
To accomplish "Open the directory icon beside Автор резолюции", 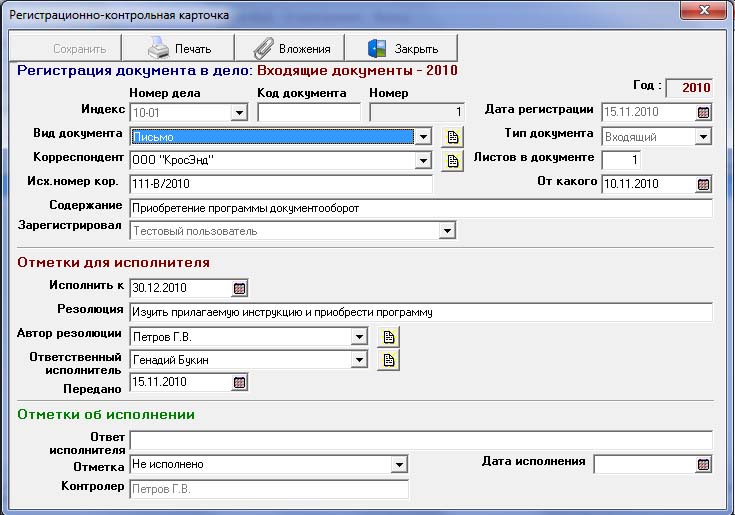I will click(x=387, y=337).
